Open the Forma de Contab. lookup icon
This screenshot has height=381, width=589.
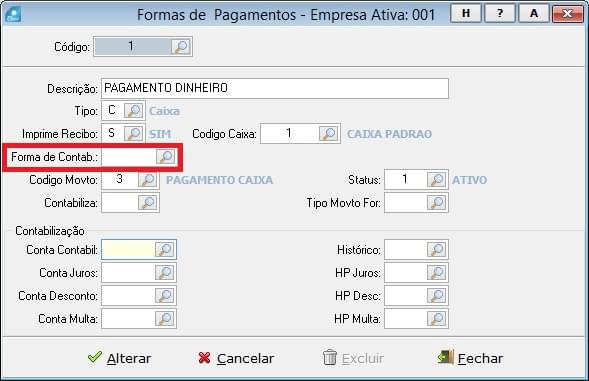pyautogui.click(x=166, y=157)
